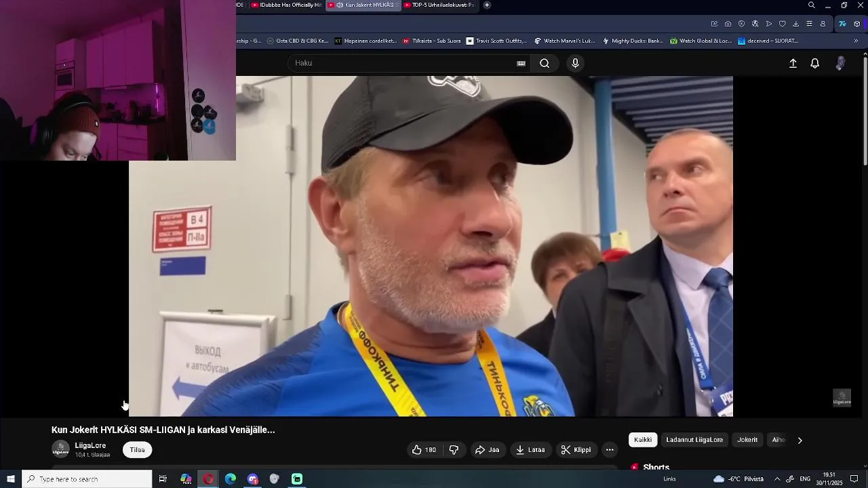Open browser extensions cube icon

pyautogui.click(x=856, y=24)
